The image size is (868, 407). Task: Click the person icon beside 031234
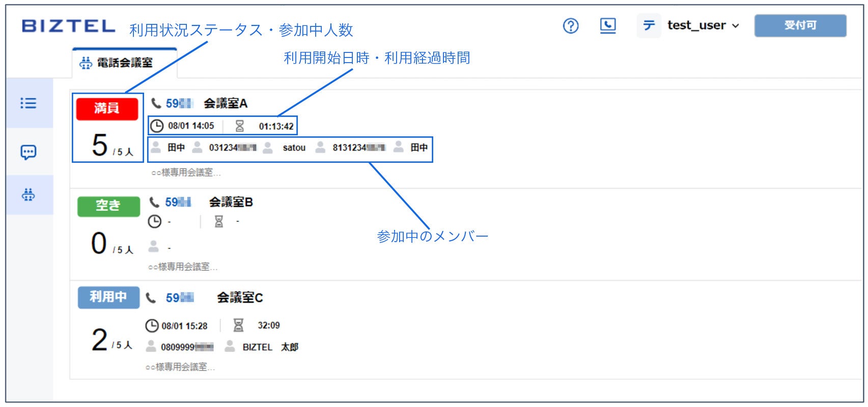coord(197,147)
